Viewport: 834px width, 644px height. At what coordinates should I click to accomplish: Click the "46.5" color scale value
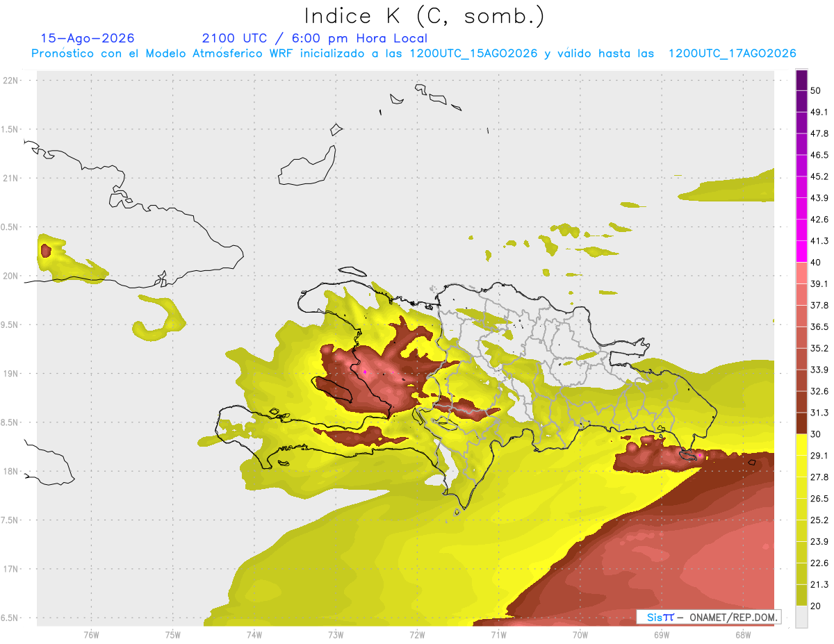point(819,155)
